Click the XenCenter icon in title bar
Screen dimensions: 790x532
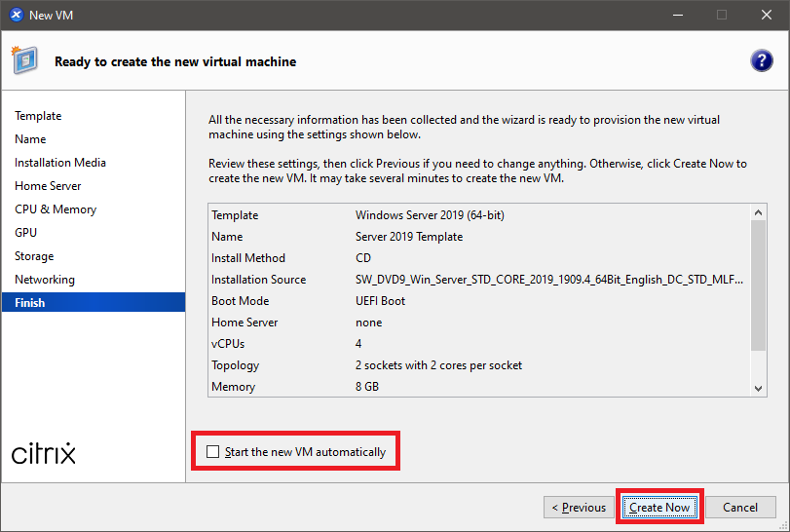click(x=15, y=15)
